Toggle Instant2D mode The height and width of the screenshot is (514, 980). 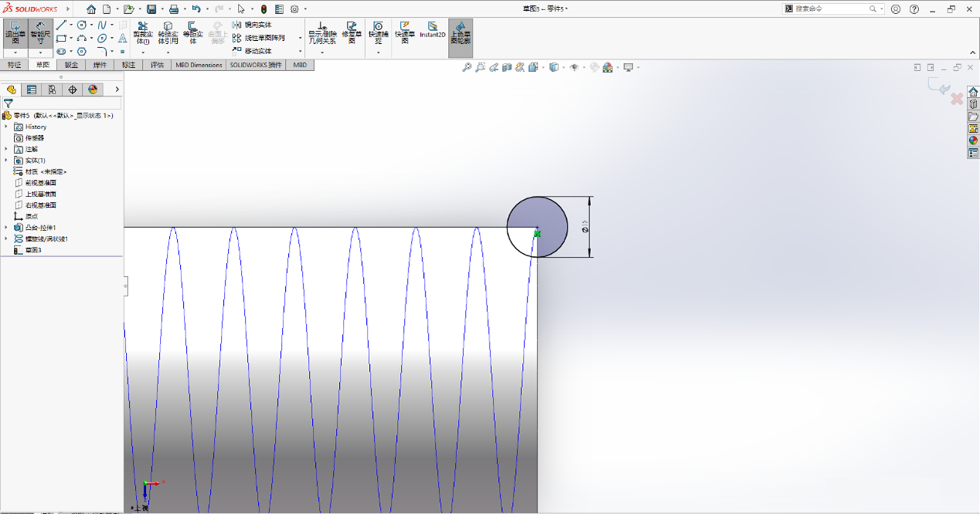coord(432,32)
